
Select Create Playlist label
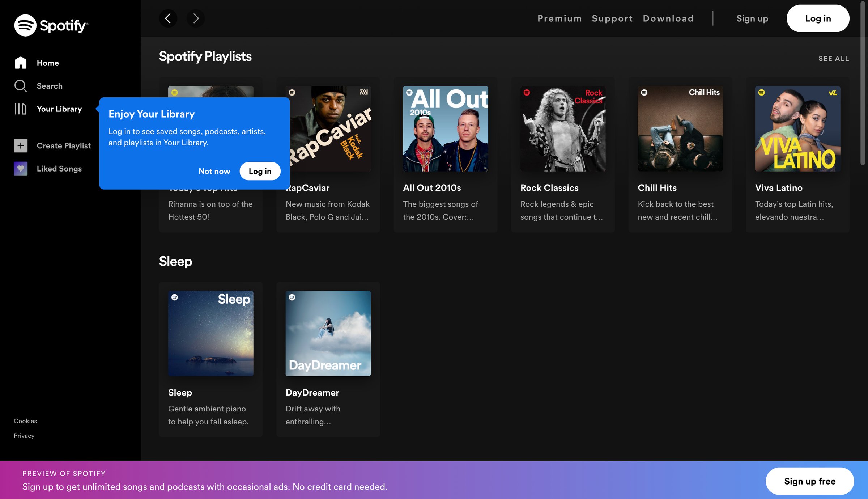(64, 145)
